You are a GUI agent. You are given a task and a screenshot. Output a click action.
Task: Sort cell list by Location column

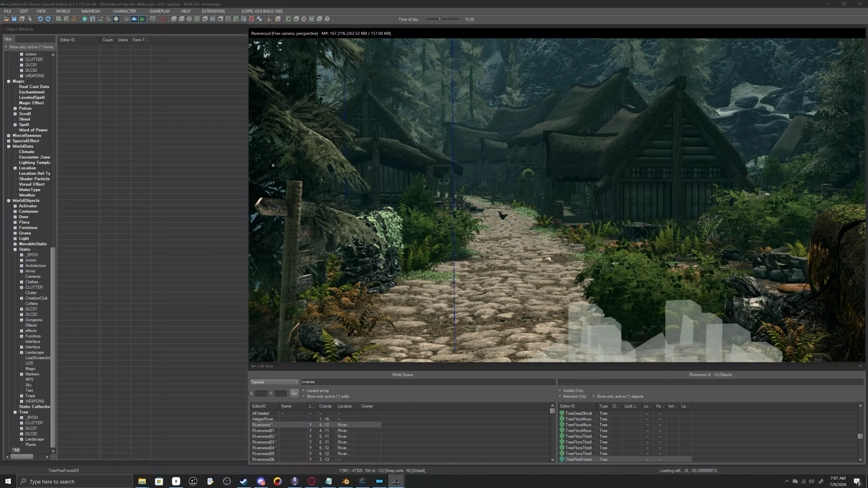[345, 406]
